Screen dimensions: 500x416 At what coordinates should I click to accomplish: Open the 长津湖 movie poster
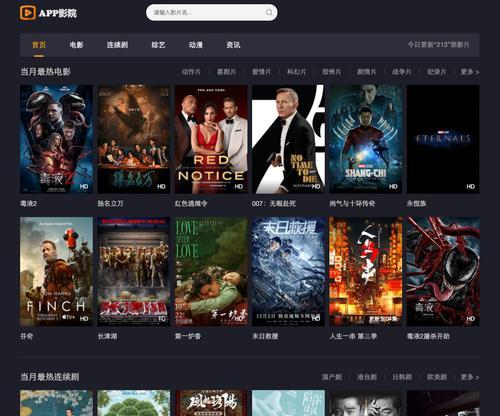click(x=134, y=272)
